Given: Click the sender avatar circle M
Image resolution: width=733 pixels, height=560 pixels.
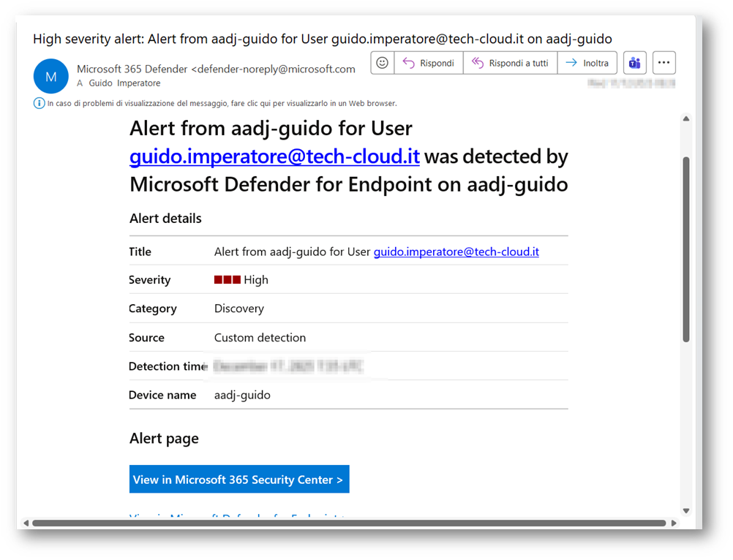Looking at the screenshot, I should (51, 76).
